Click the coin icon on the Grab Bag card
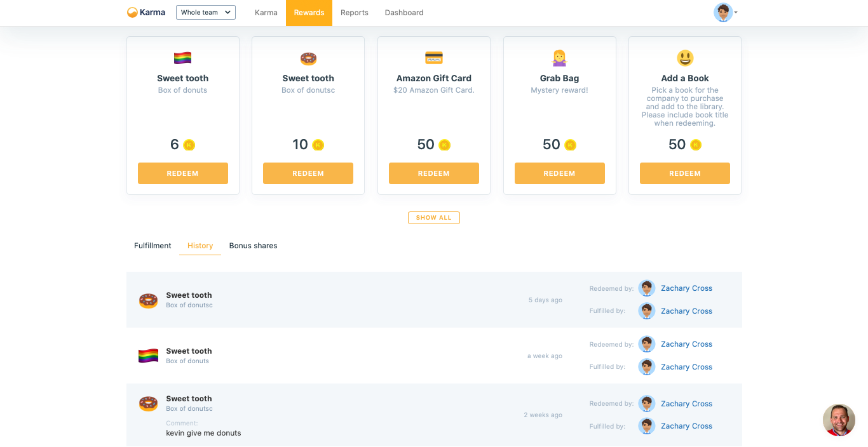Image resolution: width=868 pixels, height=447 pixels. [x=570, y=145]
